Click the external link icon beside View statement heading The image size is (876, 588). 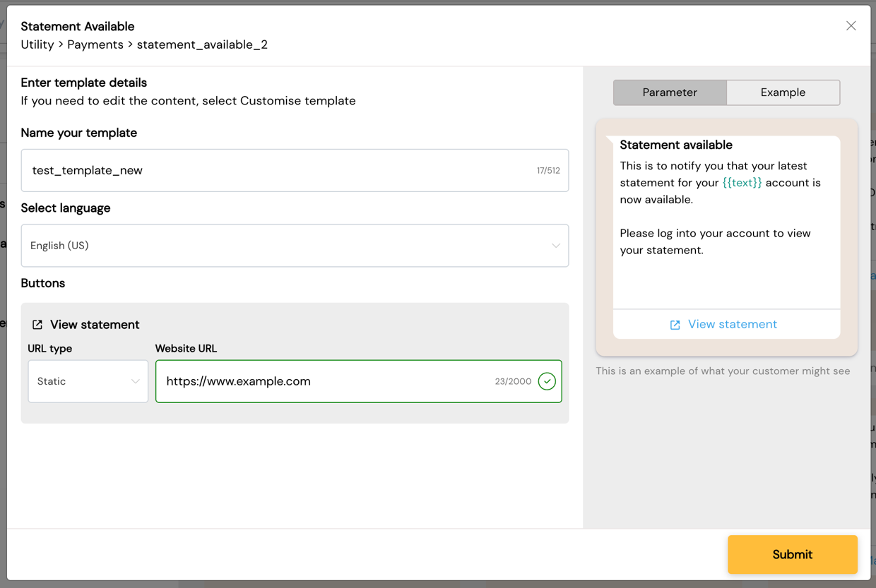[37, 325]
